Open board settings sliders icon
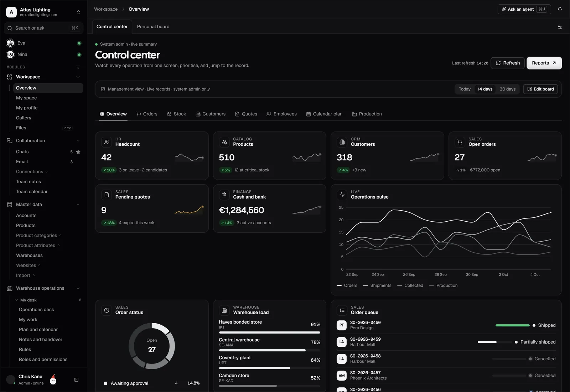The height and width of the screenshot is (392, 570). 560,27
